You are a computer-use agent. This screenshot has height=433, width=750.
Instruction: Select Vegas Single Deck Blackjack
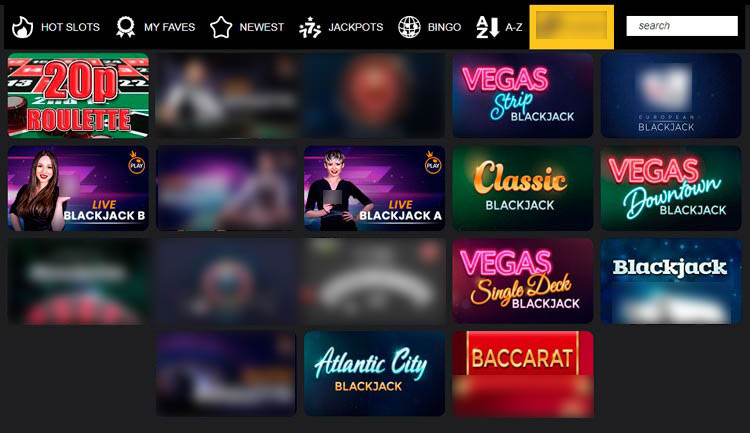pyautogui.click(x=523, y=281)
